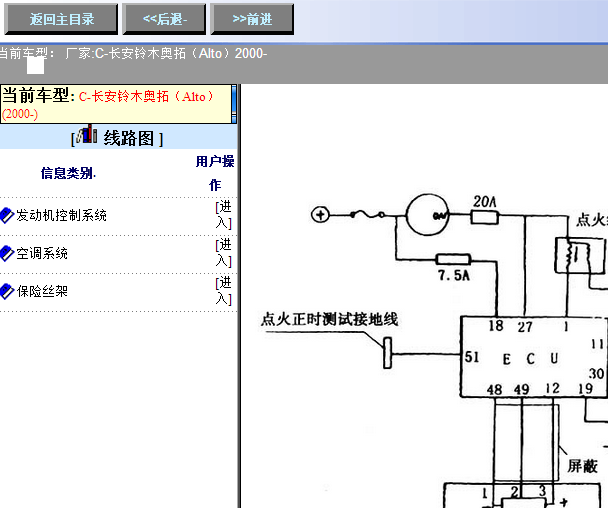Click the scrollbar of the 当前车型 box
Viewport: 608px width, 508px height.
point(234,104)
